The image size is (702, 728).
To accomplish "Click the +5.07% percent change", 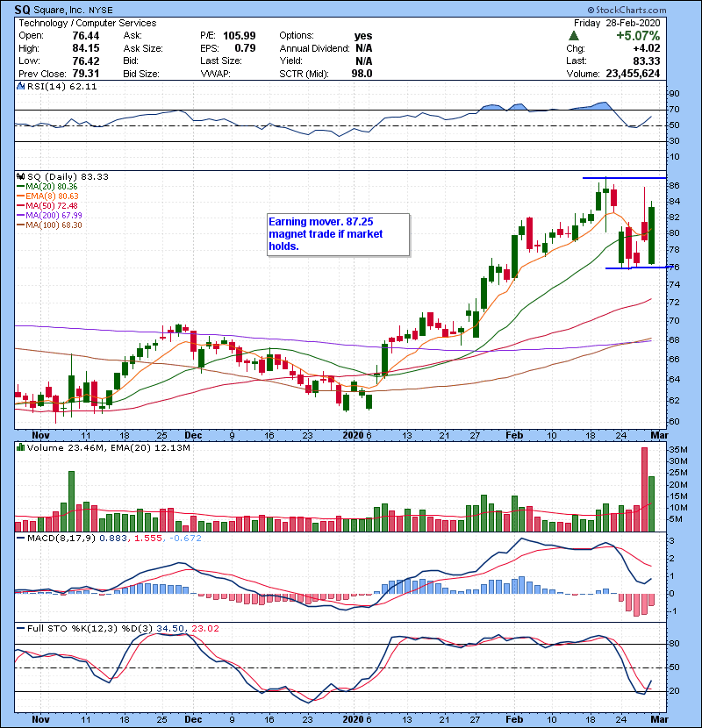I will click(x=638, y=36).
